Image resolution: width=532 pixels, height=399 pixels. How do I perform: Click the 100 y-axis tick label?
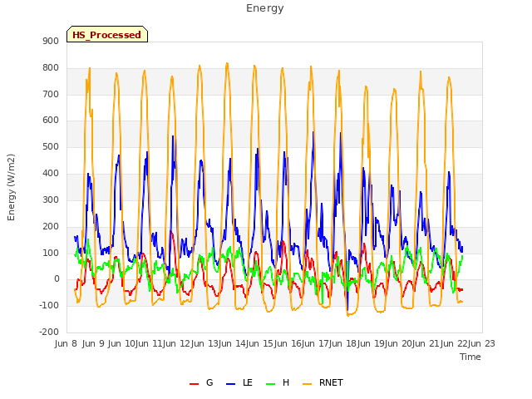pyautogui.click(x=51, y=253)
